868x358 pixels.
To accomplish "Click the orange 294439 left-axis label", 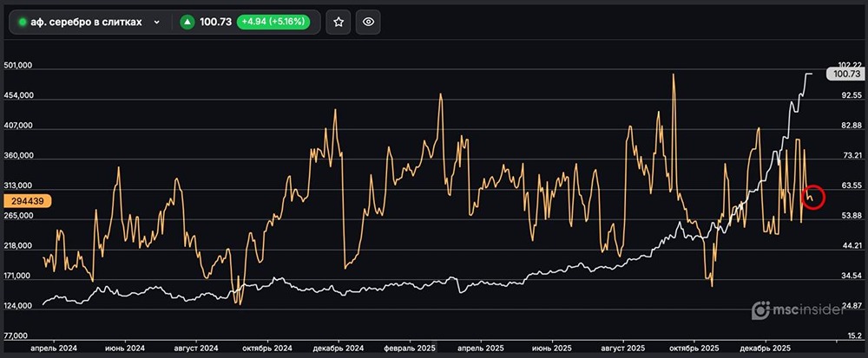I will [29, 201].
